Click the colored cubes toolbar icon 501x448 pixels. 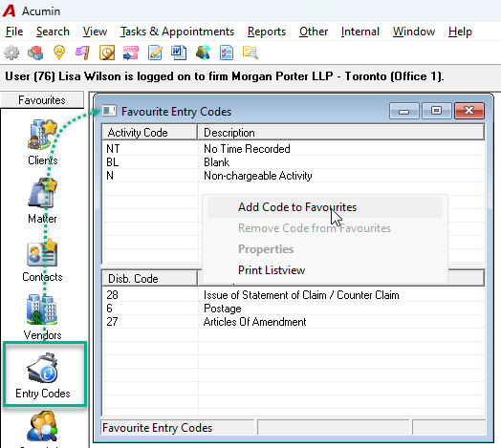[35, 53]
